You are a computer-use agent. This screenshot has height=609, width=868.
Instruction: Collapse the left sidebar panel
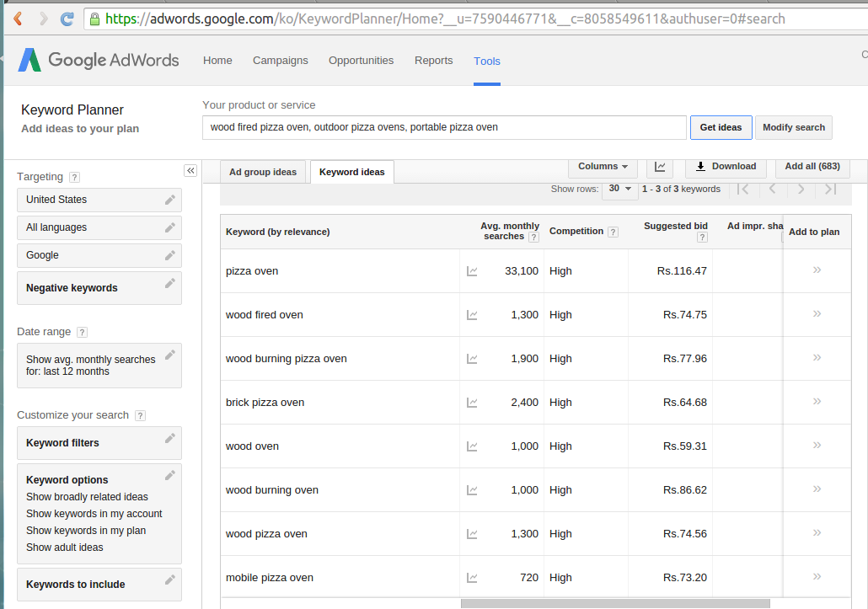tap(190, 170)
